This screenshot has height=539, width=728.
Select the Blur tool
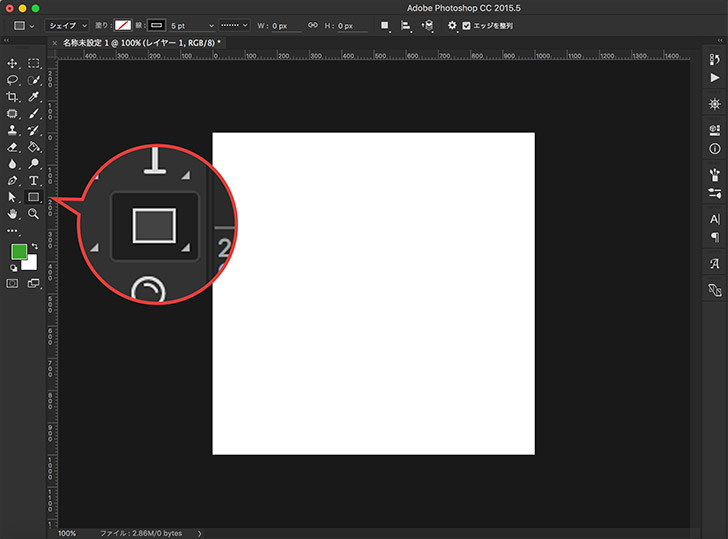(x=12, y=164)
